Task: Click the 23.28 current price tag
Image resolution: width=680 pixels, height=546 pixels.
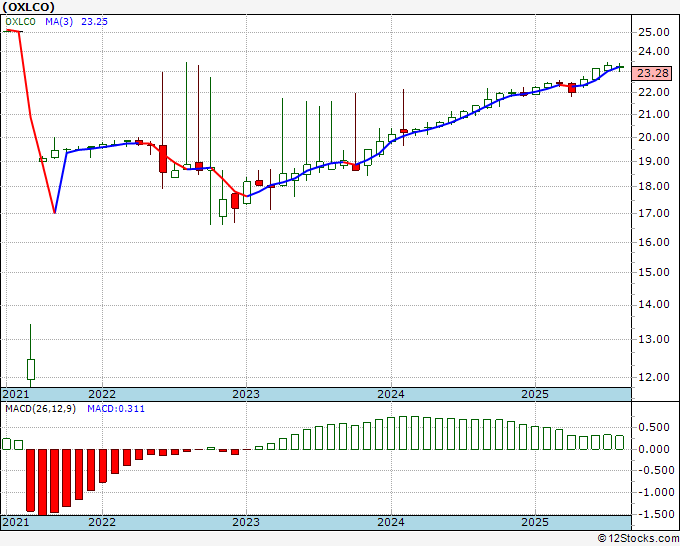Action: (653, 73)
